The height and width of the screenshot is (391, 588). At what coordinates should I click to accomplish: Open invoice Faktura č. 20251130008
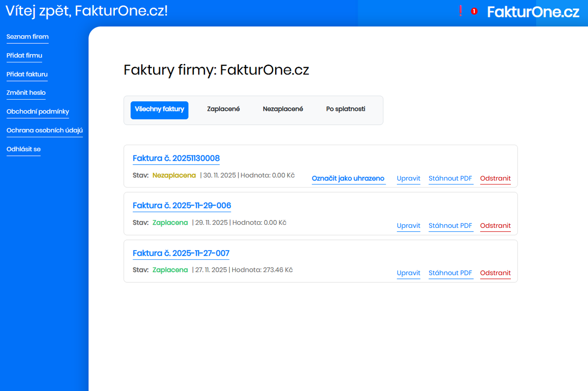pyautogui.click(x=176, y=158)
